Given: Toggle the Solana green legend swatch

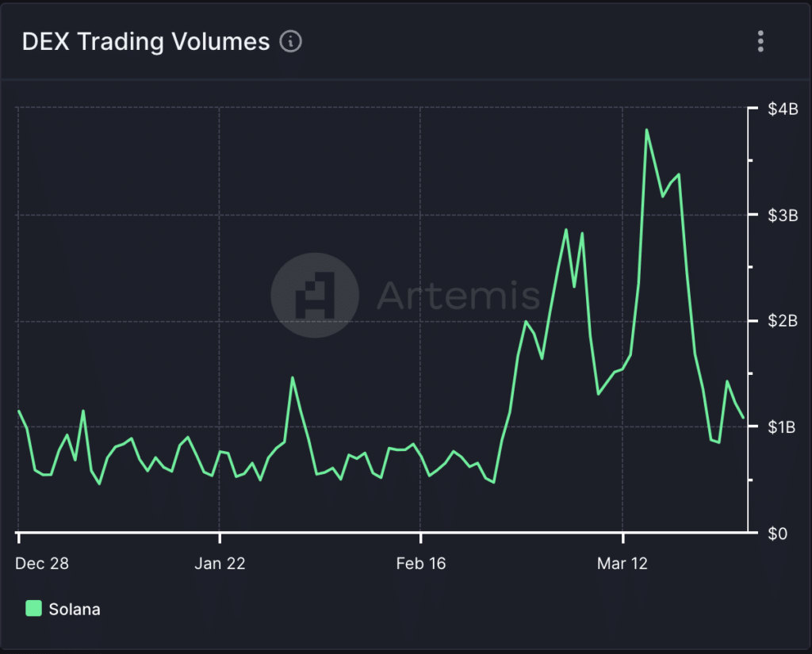Looking at the screenshot, I should pyautogui.click(x=33, y=609).
